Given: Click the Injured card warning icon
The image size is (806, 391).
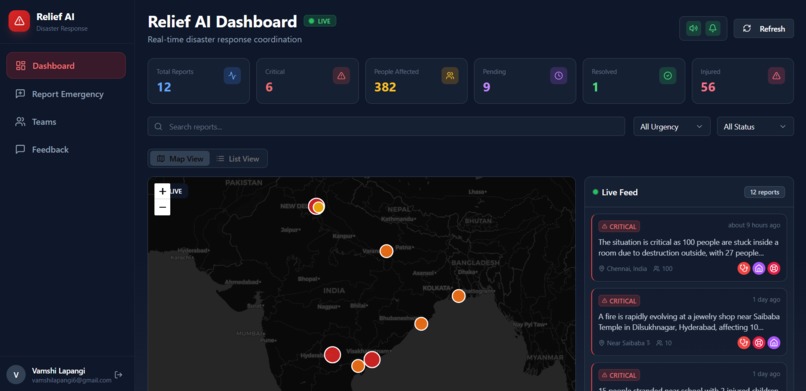Looking at the screenshot, I should click(776, 76).
